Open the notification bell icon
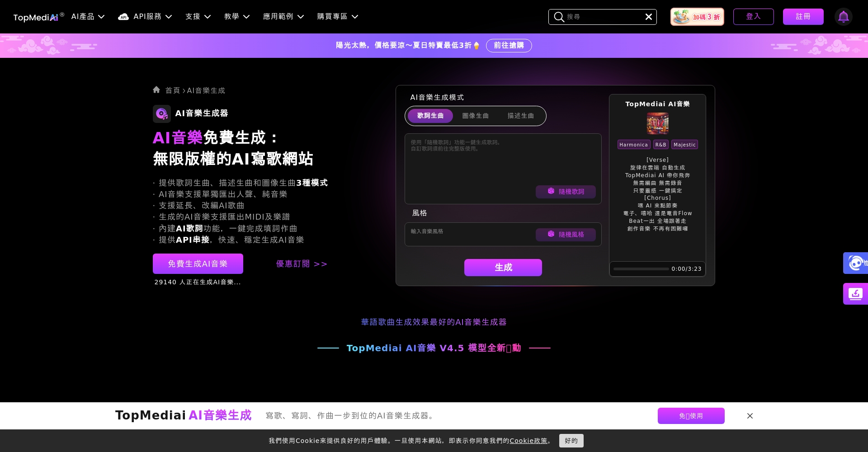Screen dimensions: 868x452 coord(844,17)
